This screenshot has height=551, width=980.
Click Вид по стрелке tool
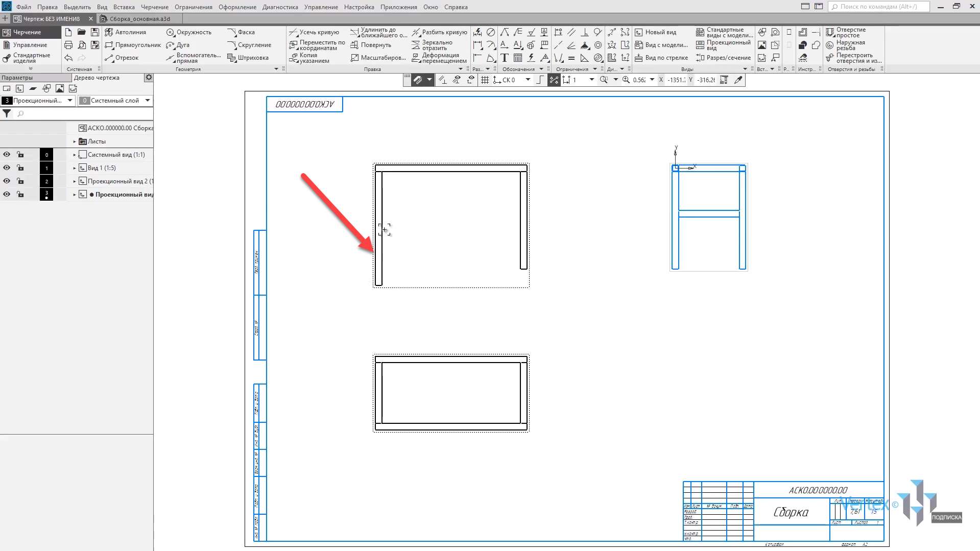(661, 58)
